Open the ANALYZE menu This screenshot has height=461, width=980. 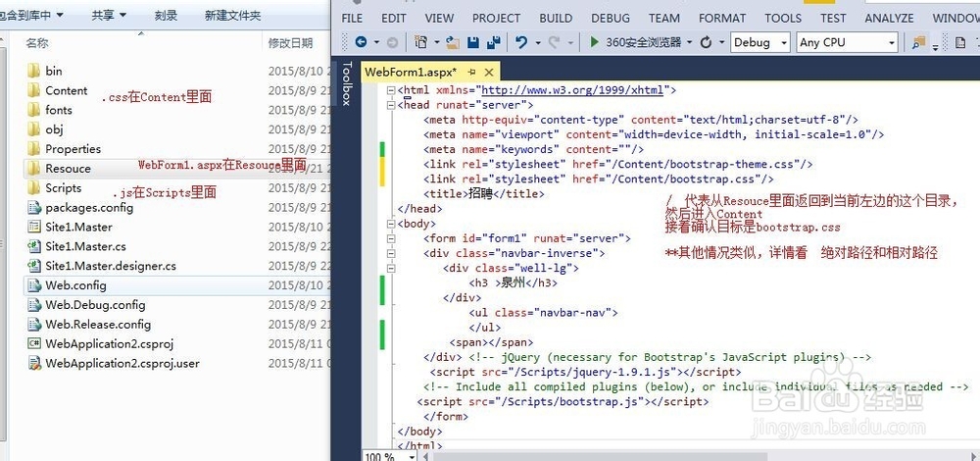pos(890,18)
